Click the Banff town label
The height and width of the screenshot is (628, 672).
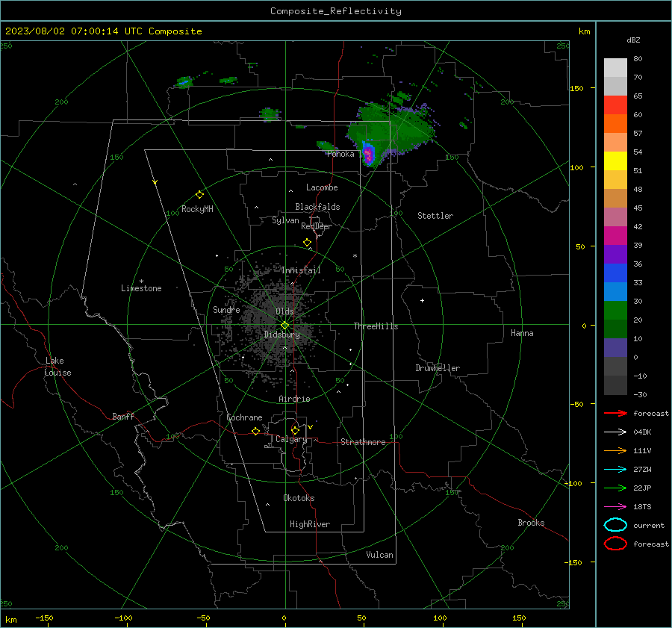[123, 416]
